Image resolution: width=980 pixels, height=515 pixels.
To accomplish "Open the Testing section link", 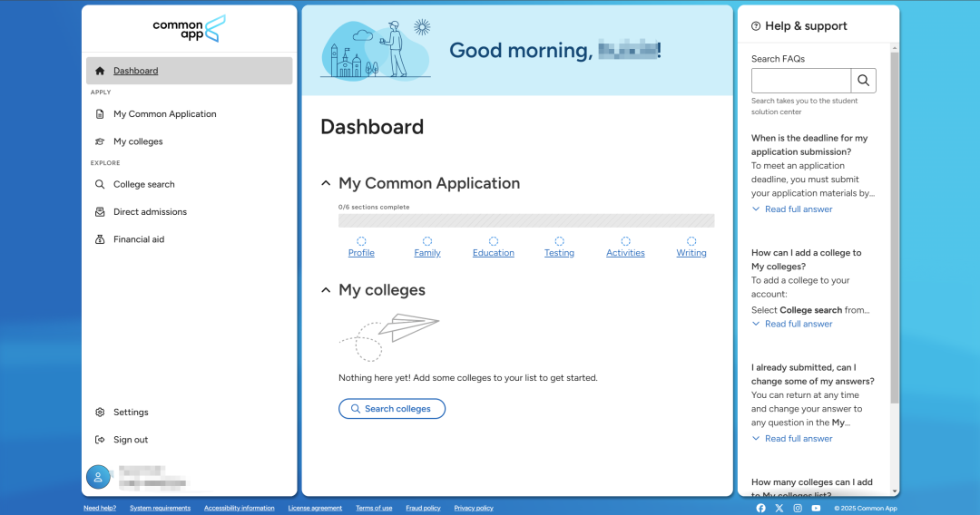I will [559, 253].
